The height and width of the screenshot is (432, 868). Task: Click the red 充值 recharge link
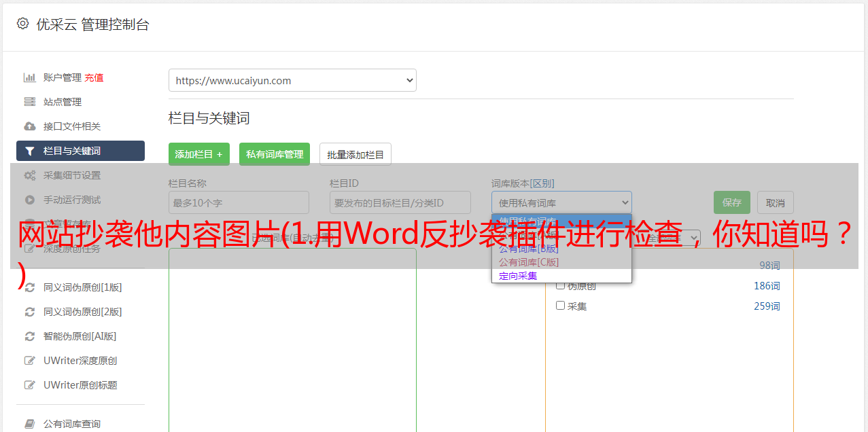pyautogui.click(x=94, y=77)
